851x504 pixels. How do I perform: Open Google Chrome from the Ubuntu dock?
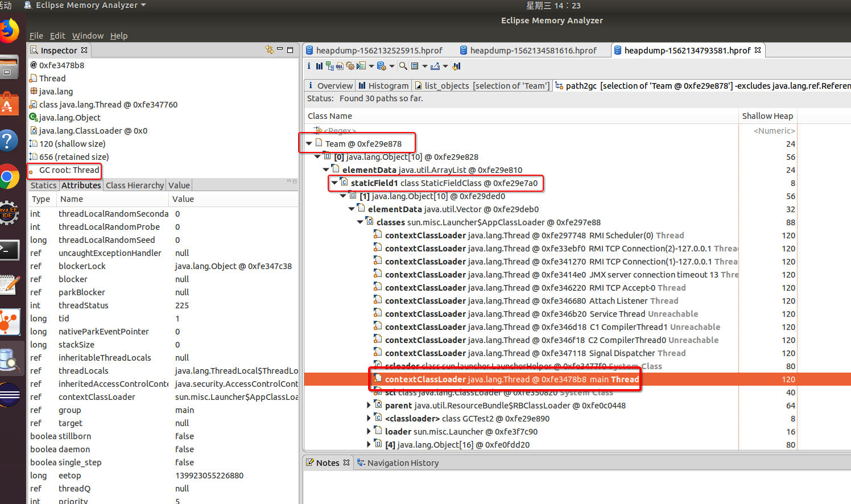tap(8, 177)
